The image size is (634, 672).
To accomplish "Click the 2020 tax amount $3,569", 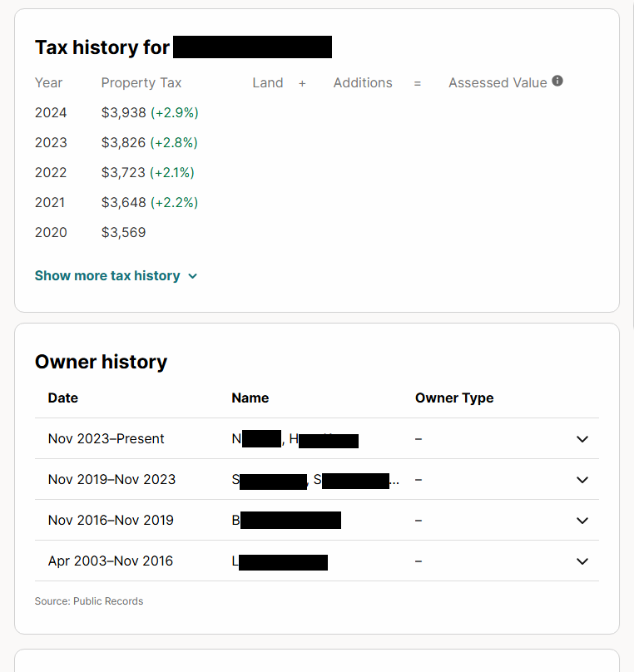I will [124, 233].
